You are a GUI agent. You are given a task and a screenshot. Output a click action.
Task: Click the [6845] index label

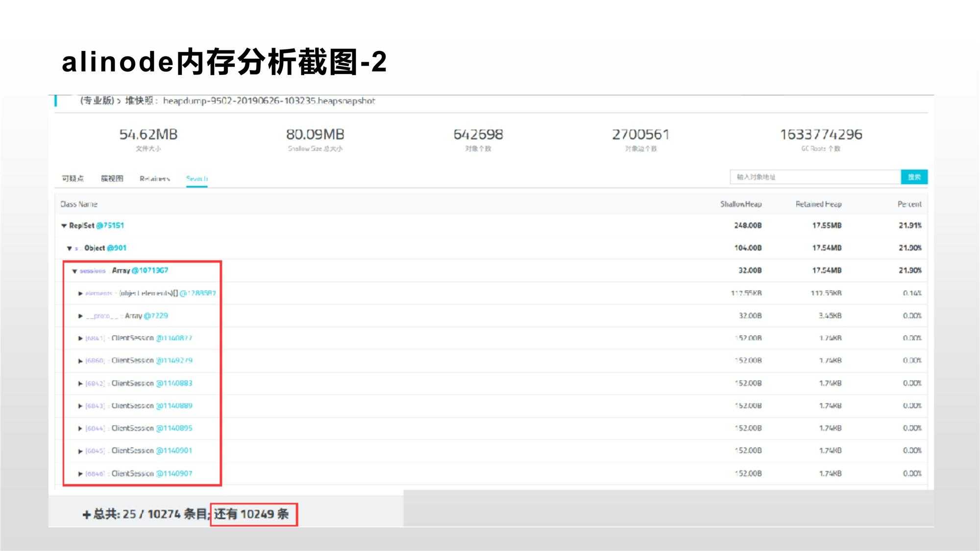[x=95, y=451]
